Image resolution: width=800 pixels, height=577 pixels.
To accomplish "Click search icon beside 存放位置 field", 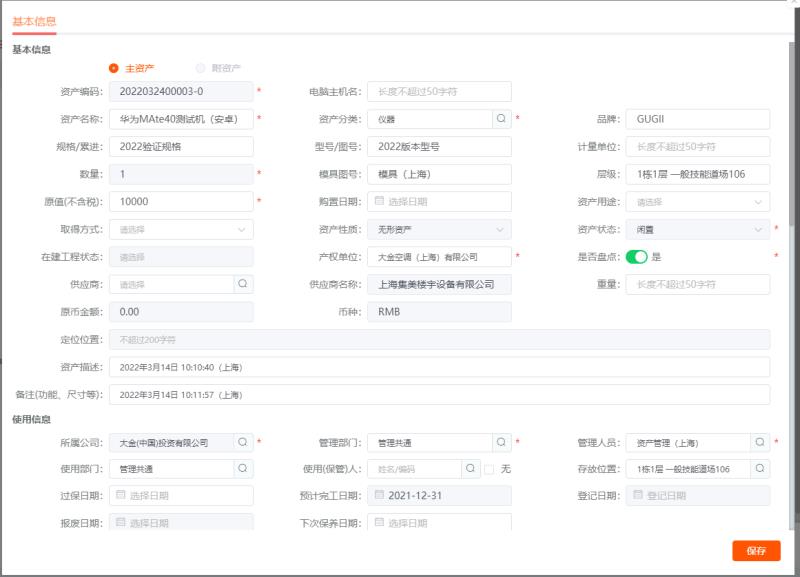I will tap(760, 468).
